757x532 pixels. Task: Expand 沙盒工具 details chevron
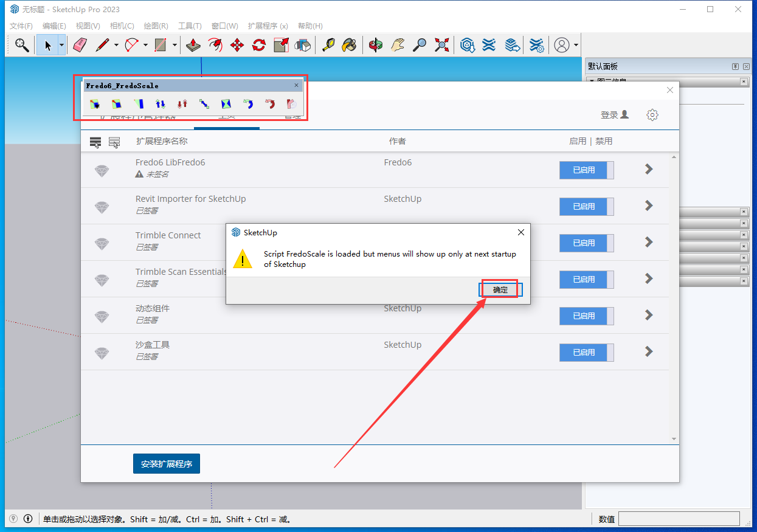point(649,351)
